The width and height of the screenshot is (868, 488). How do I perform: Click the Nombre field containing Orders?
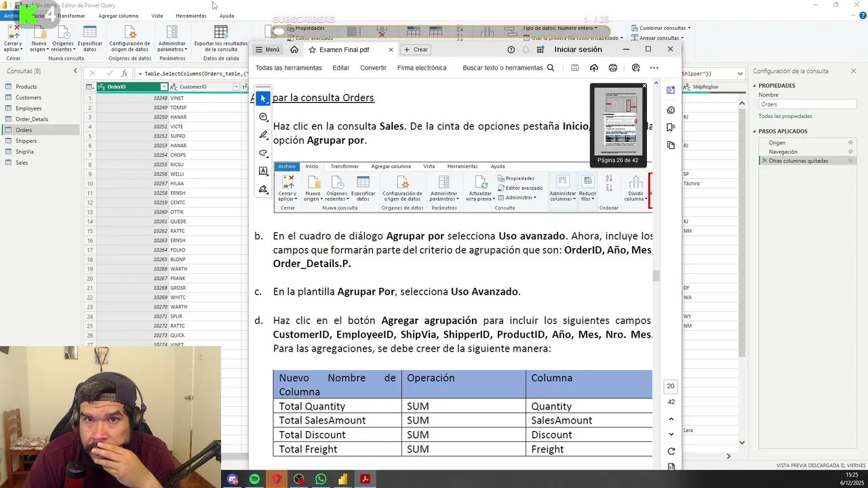pyautogui.click(x=807, y=104)
